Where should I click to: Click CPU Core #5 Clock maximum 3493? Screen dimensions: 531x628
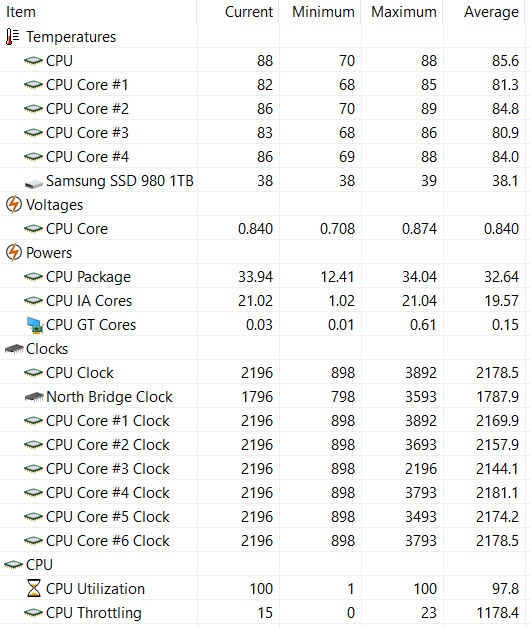(x=420, y=517)
